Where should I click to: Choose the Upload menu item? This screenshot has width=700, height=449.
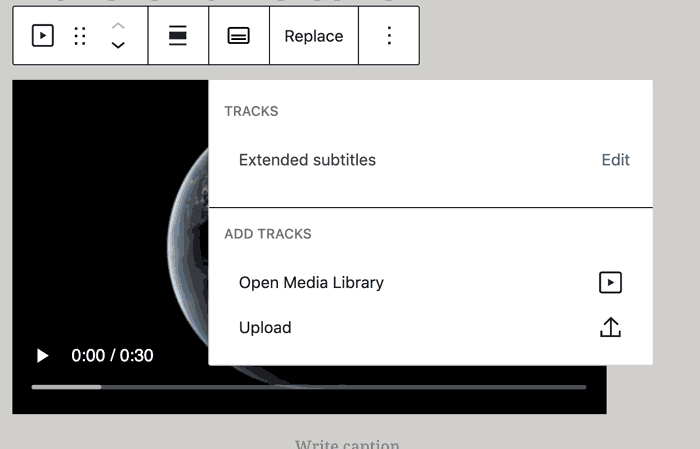pos(265,328)
